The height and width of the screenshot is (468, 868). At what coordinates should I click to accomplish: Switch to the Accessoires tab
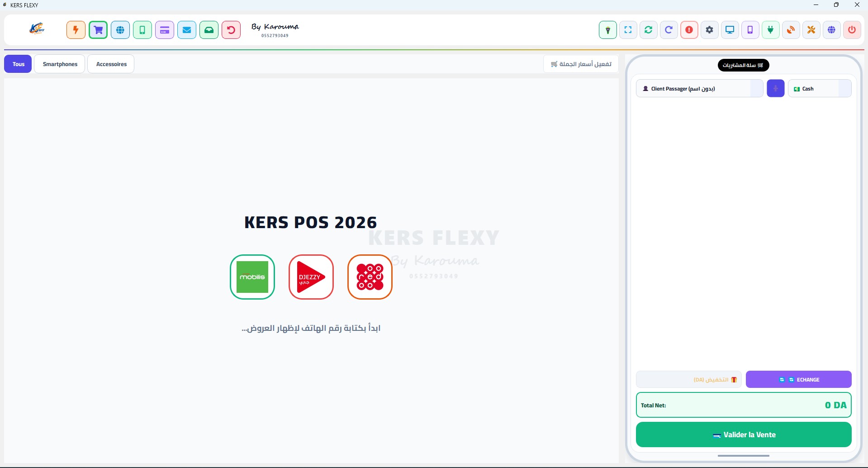(x=111, y=64)
